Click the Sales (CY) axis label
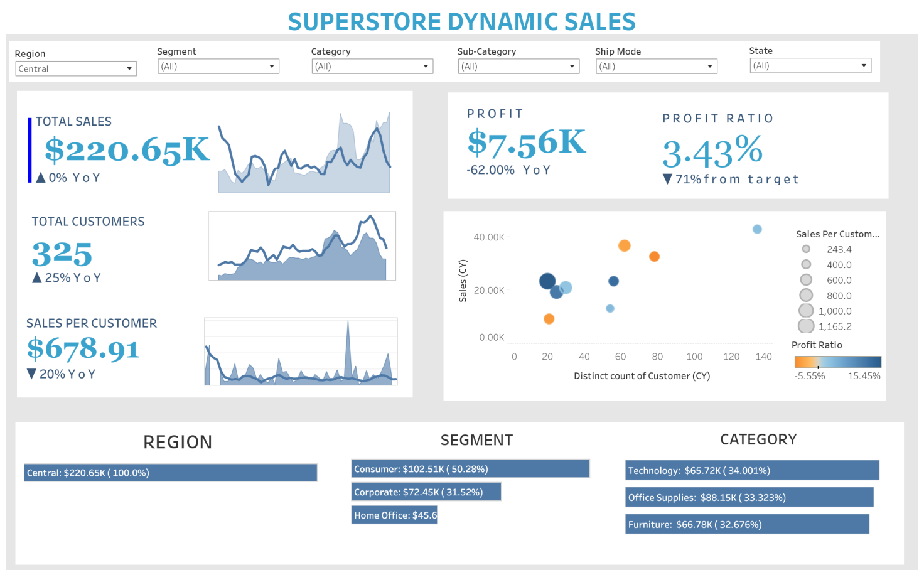This screenshot has width=924, height=570. [x=463, y=281]
